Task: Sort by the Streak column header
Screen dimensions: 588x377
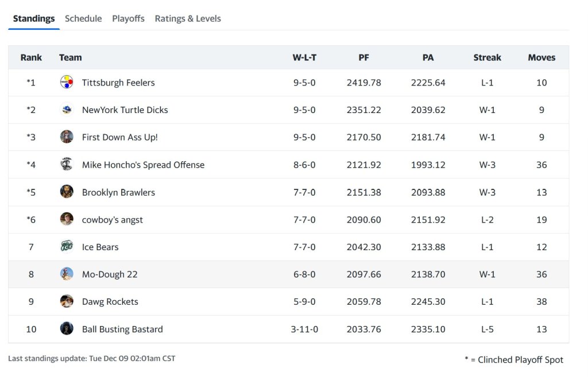Action: 487,57
